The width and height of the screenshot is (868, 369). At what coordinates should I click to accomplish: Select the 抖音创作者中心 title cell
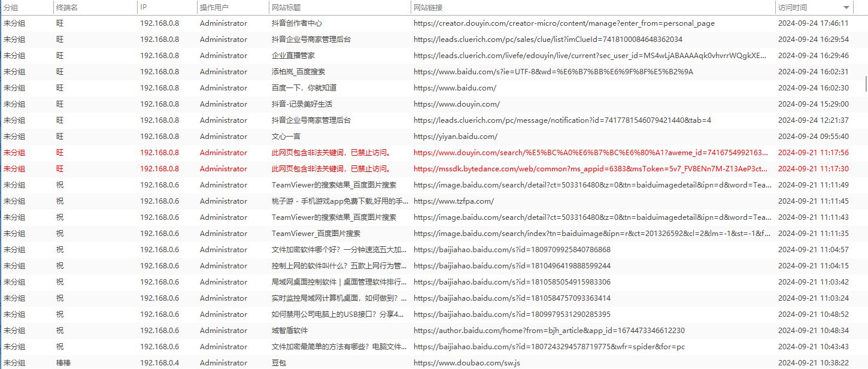point(297,23)
